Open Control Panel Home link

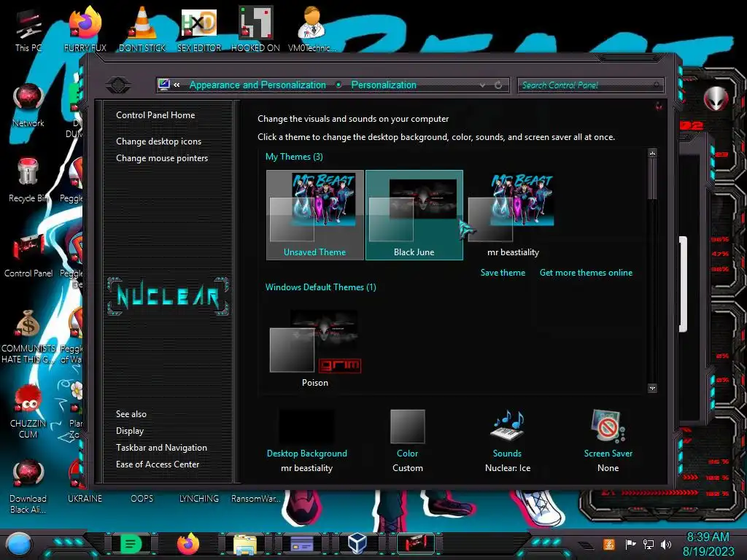coord(155,114)
